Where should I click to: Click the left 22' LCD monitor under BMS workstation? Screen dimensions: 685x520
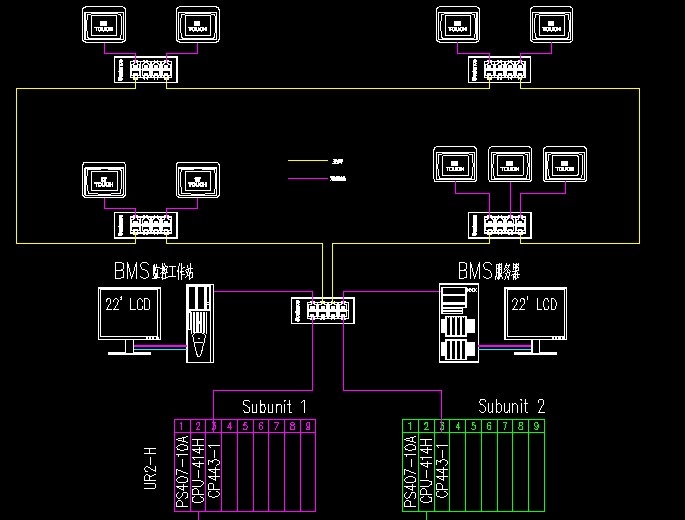pyautogui.click(x=130, y=321)
